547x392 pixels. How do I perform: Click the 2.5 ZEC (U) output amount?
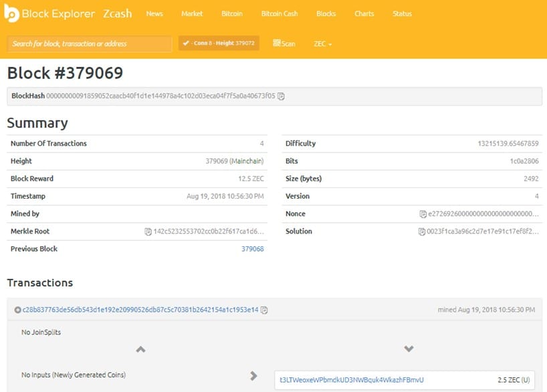tap(514, 380)
